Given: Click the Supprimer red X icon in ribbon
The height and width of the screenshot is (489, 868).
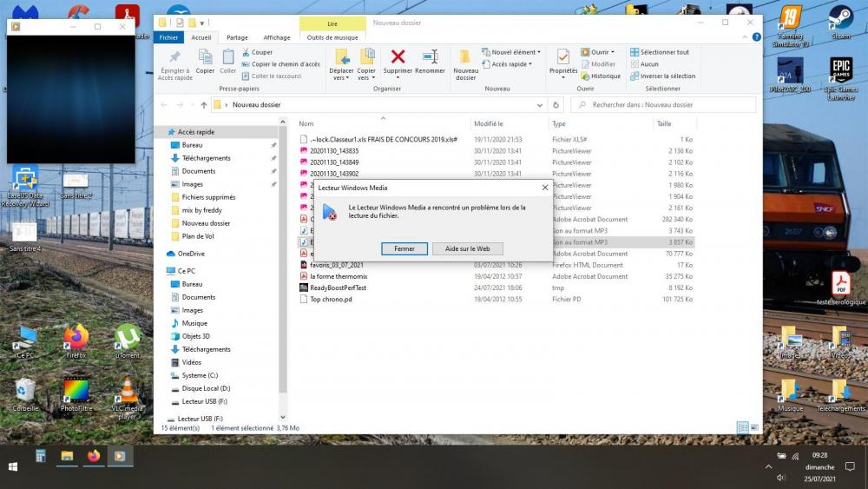Looking at the screenshot, I should point(398,57).
